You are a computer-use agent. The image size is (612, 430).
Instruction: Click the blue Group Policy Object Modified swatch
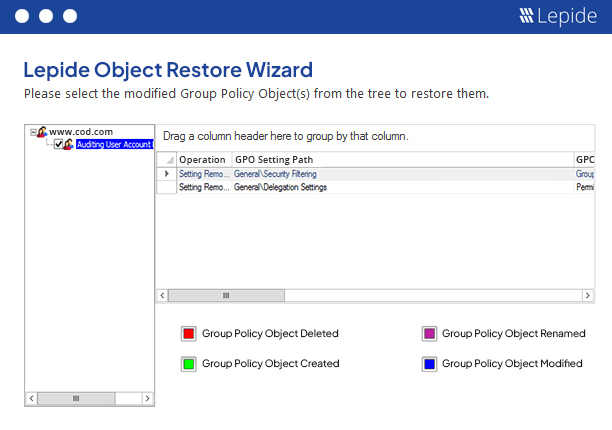[x=429, y=364]
